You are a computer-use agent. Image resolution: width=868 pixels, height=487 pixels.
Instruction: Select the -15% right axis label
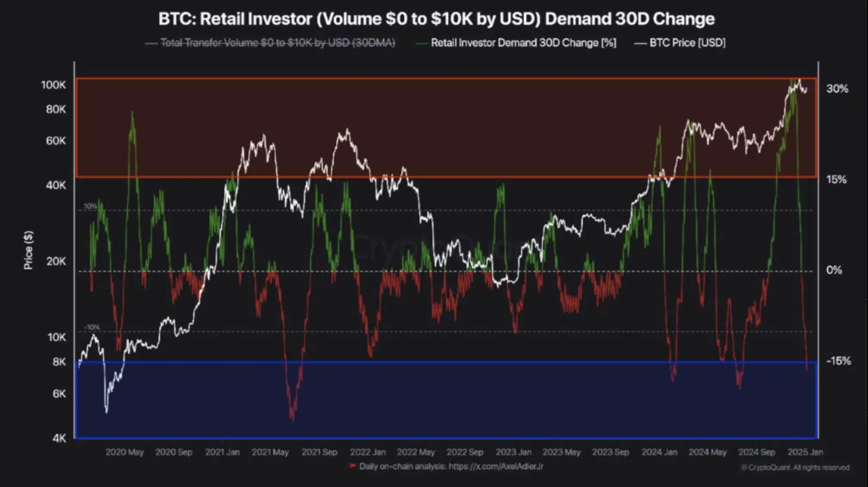pyautogui.click(x=838, y=361)
